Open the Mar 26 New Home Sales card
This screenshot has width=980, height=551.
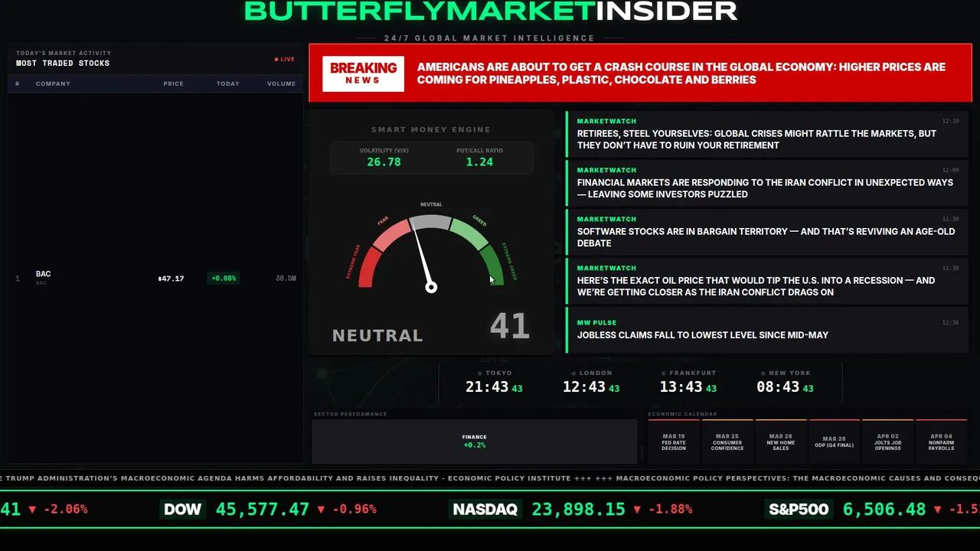point(781,442)
